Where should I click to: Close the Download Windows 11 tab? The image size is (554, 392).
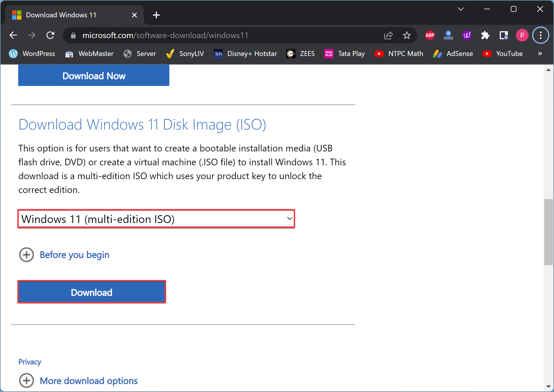coord(134,15)
